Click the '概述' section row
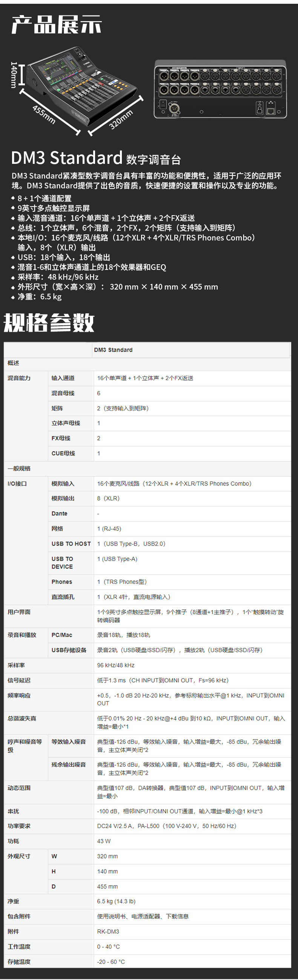The height and width of the screenshot is (980, 298). pyautogui.click(x=147, y=363)
